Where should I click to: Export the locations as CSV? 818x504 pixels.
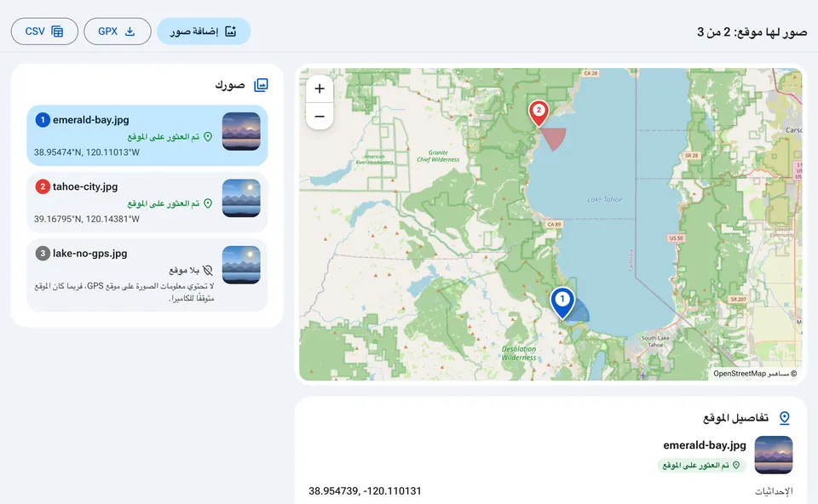click(x=44, y=31)
